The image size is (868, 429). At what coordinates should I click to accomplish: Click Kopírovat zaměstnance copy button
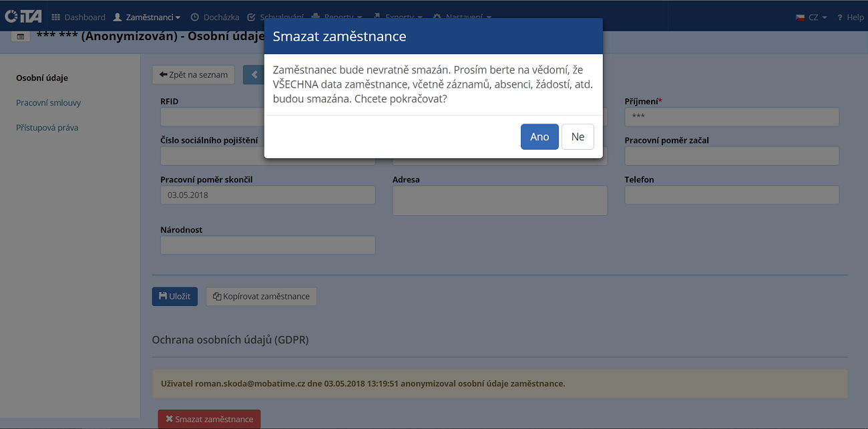[261, 297]
